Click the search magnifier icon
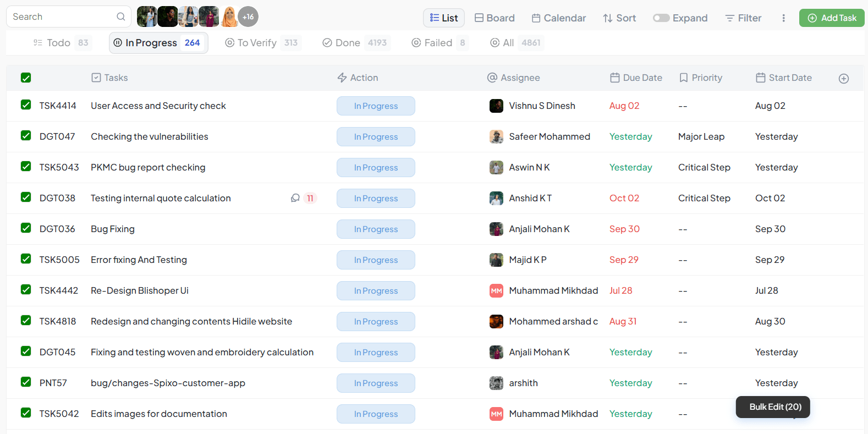868x434 pixels. (x=121, y=17)
